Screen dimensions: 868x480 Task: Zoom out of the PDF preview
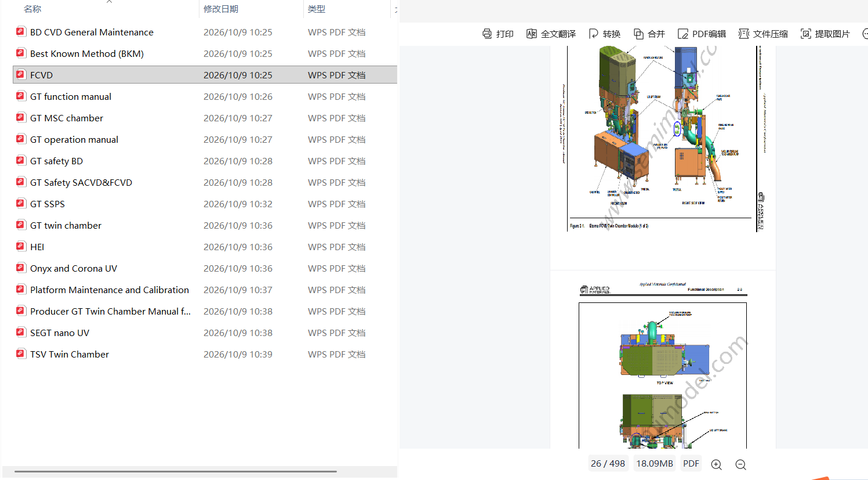coord(740,464)
